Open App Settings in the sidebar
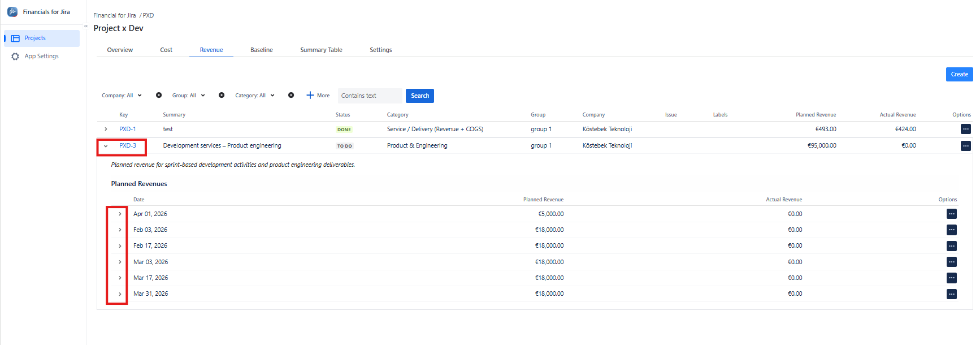 click(42, 57)
